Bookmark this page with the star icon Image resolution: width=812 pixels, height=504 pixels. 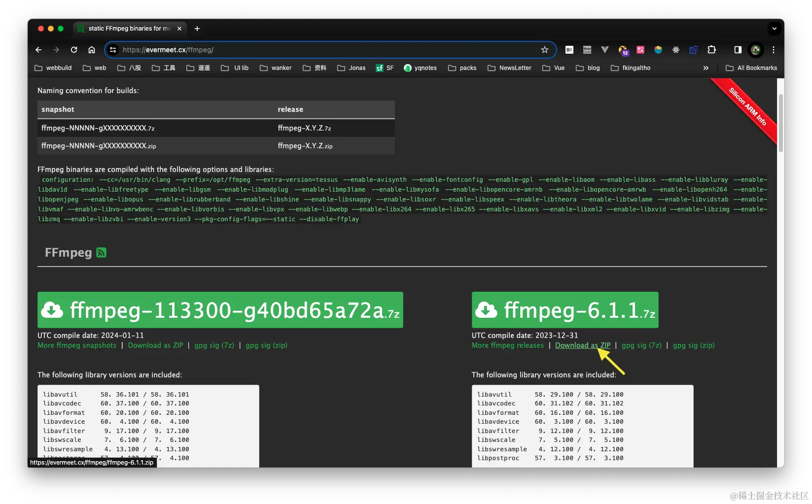(x=545, y=50)
